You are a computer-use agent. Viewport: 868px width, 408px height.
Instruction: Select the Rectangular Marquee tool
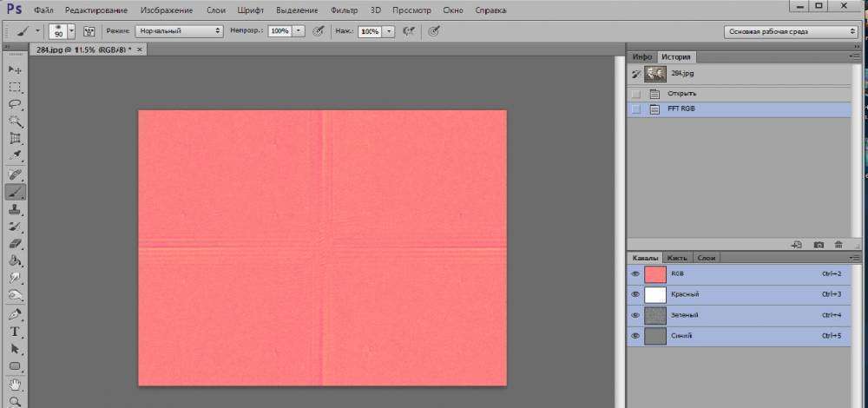pyautogui.click(x=15, y=87)
